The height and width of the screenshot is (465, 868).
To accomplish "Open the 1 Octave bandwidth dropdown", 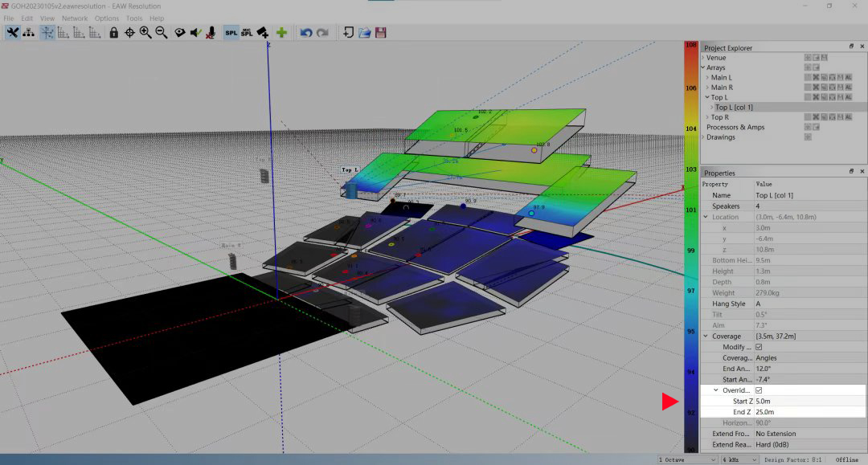I will tap(687, 459).
